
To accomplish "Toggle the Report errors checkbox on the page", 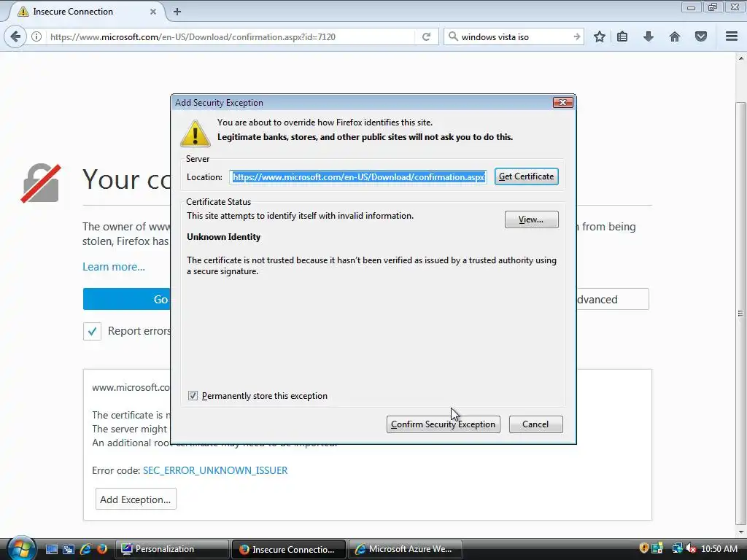I will (x=92, y=331).
